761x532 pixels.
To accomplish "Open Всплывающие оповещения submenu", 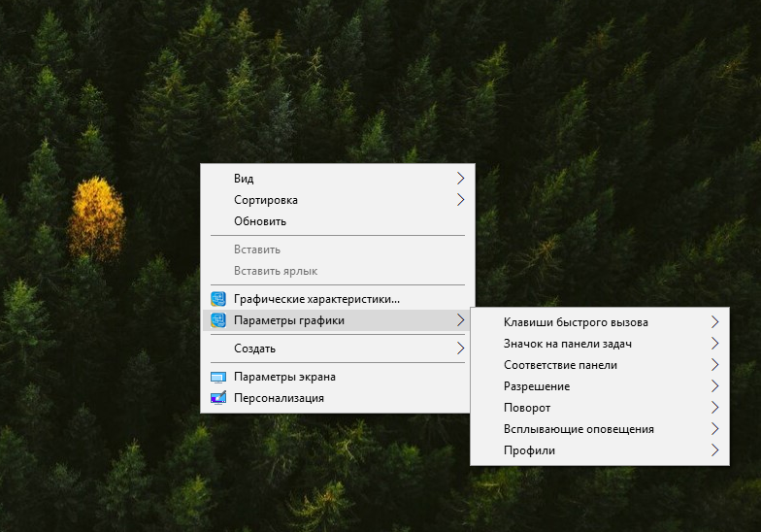I will coord(579,429).
